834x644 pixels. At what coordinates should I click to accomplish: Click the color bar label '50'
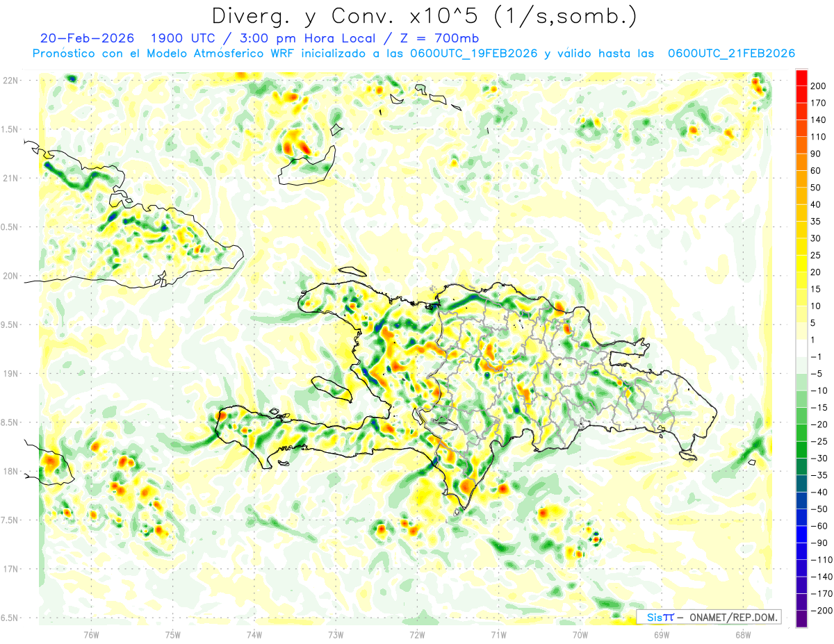(817, 188)
